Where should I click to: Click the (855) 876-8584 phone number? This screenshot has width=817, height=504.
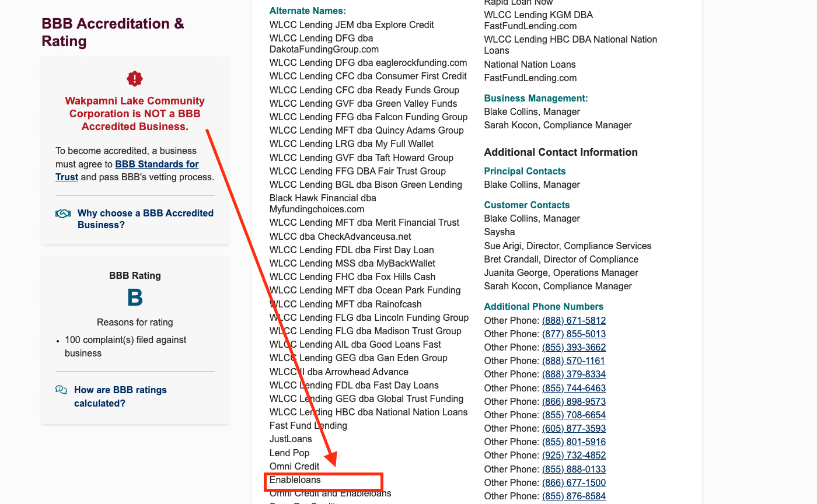point(574,496)
